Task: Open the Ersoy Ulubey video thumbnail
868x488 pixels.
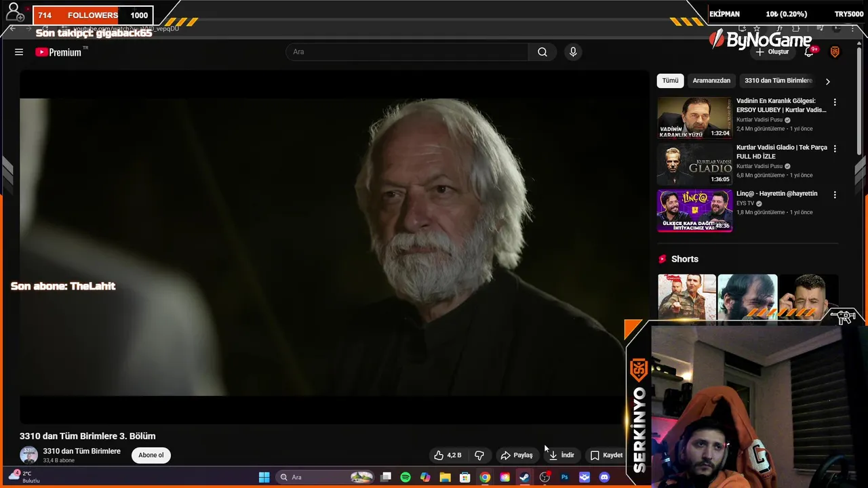Action: pyautogui.click(x=694, y=118)
